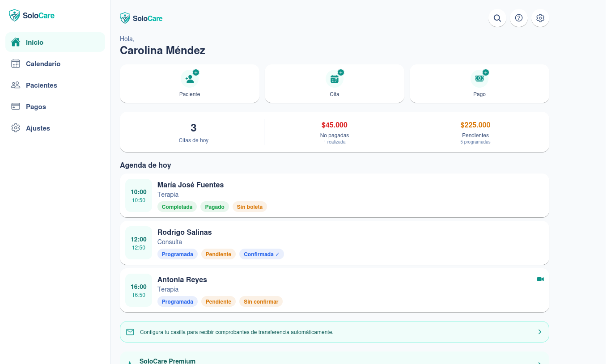Open the search button
Image resolution: width=611 pixels, height=364 pixels.
click(497, 18)
